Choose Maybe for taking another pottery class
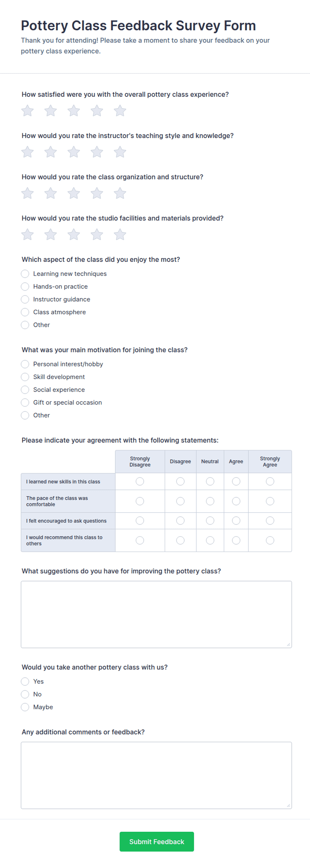310x868 pixels. pos(25,707)
